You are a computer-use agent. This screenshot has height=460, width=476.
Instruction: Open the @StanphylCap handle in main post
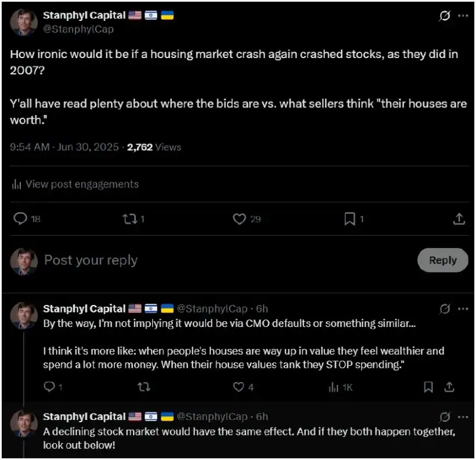(x=78, y=29)
